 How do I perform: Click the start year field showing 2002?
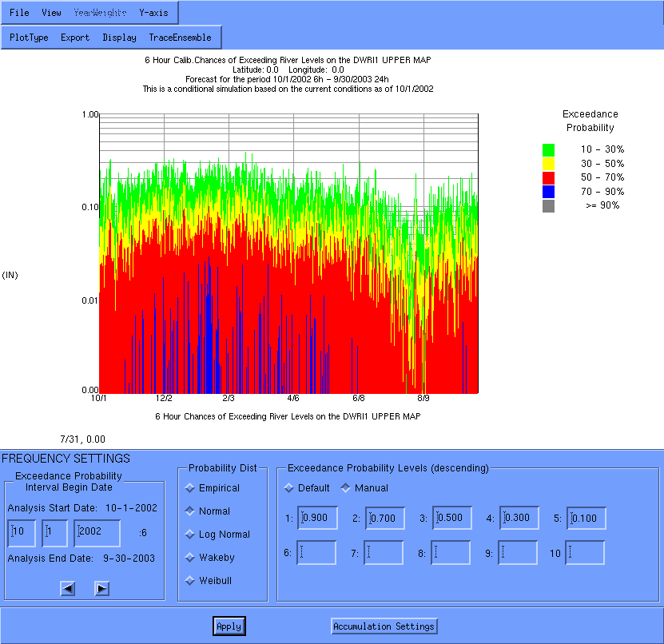[97, 533]
